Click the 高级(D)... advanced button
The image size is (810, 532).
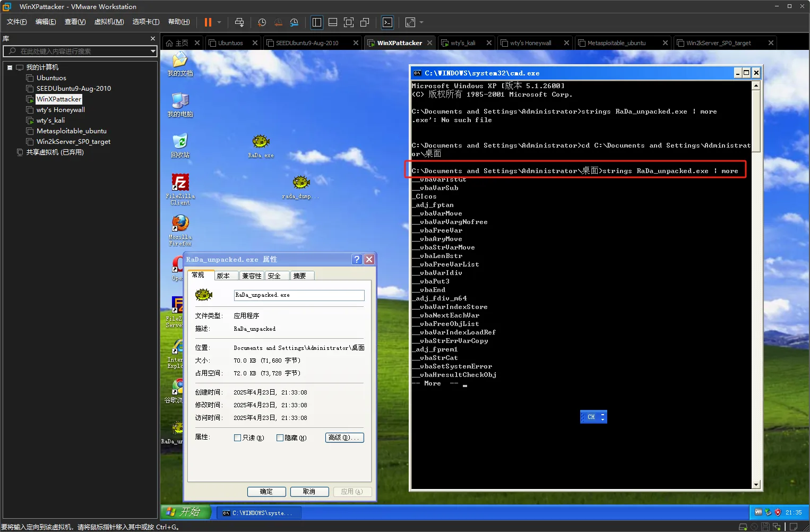pos(344,437)
